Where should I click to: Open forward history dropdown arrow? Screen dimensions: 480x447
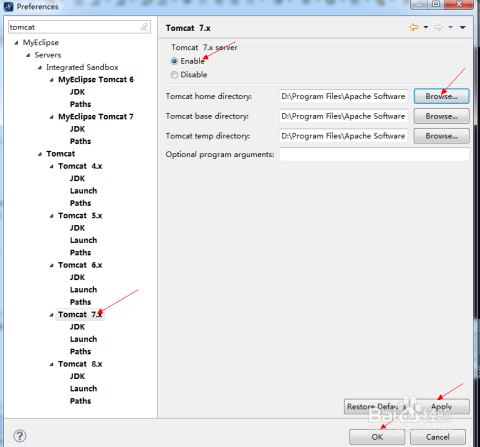(450, 27)
